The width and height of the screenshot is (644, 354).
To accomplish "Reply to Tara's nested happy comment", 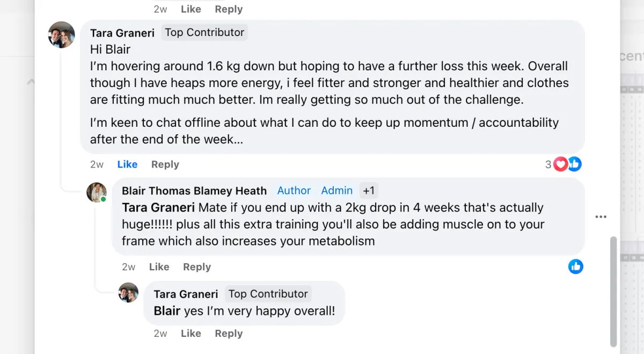I will click(x=229, y=334).
